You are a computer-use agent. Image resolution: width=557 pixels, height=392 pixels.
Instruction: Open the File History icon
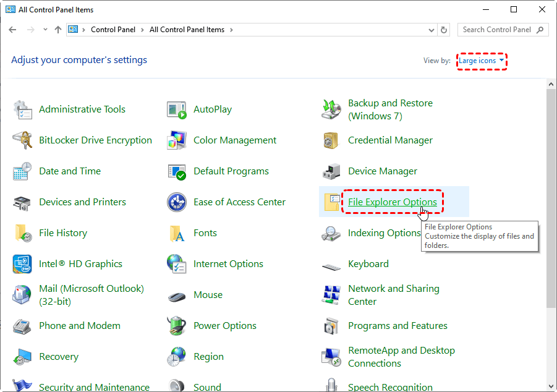[x=23, y=233]
